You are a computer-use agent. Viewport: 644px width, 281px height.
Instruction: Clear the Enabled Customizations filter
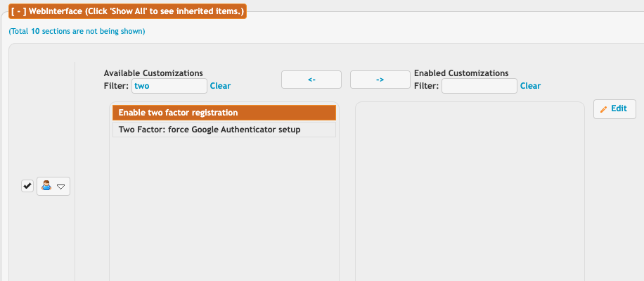click(x=530, y=86)
